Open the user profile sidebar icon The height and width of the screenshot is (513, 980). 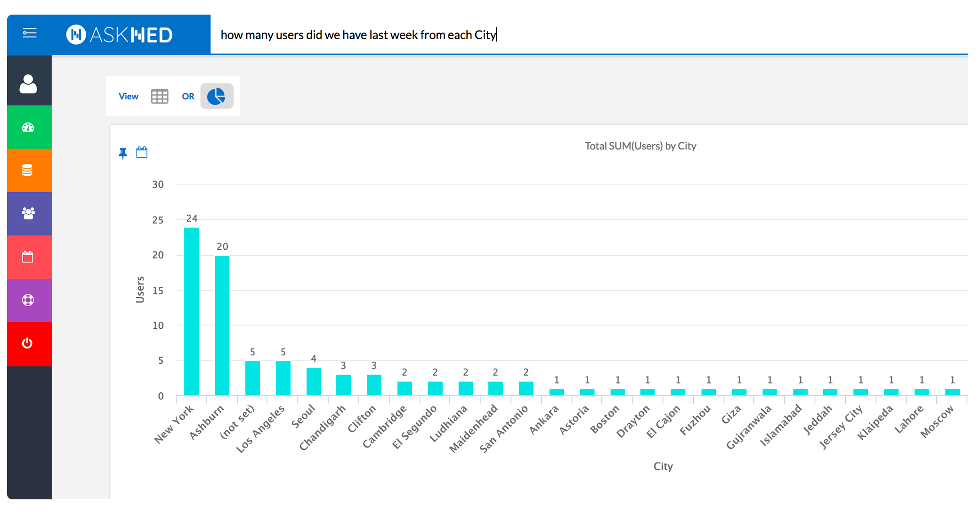tap(28, 84)
